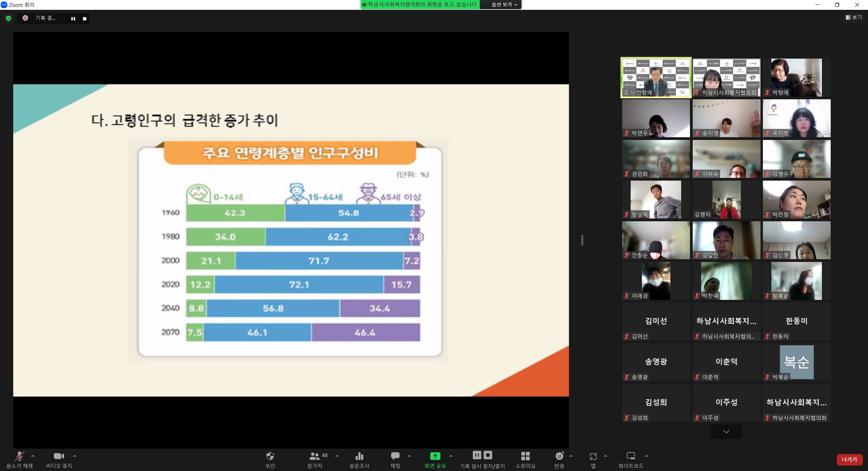Open the Whiteboard (화이트보드) icon
Screen dimensions: 868x471
click(x=631, y=456)
